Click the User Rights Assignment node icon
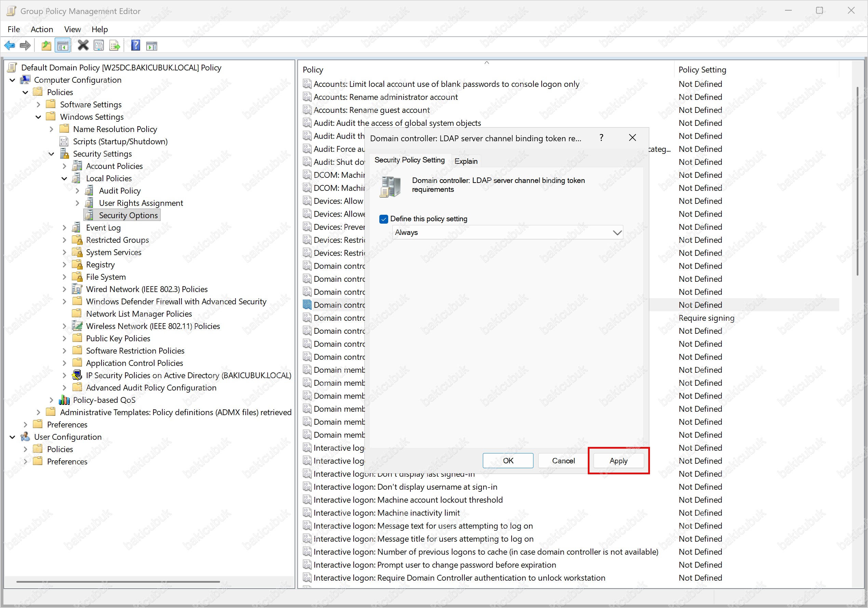The height and width of the screenshot is (608, 868). [90, 203]
